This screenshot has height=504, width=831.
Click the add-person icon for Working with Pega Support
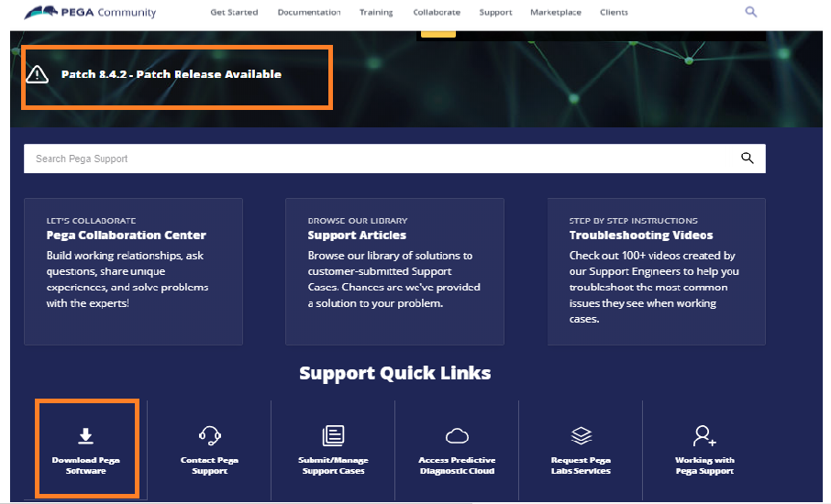(704, 435)
